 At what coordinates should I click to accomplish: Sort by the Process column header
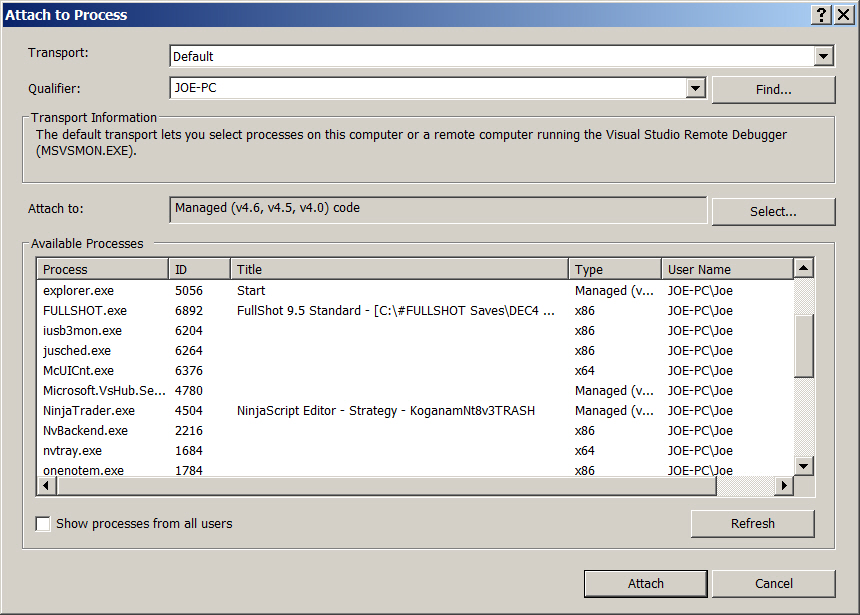[103, 269]
